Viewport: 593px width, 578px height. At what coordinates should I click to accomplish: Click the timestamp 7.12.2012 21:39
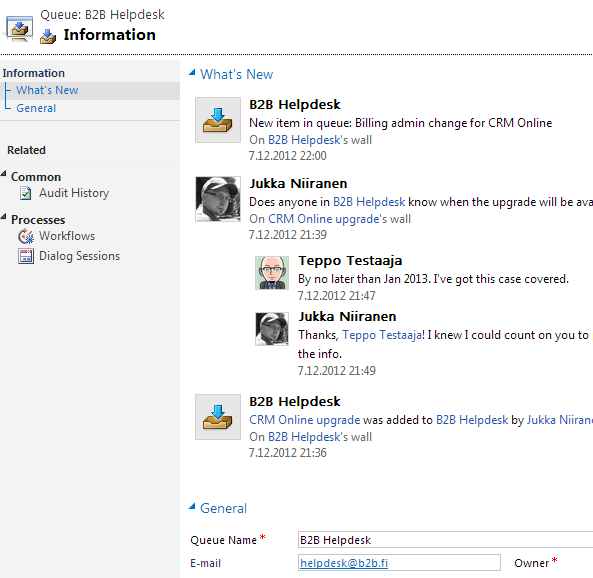coord(287,235)
